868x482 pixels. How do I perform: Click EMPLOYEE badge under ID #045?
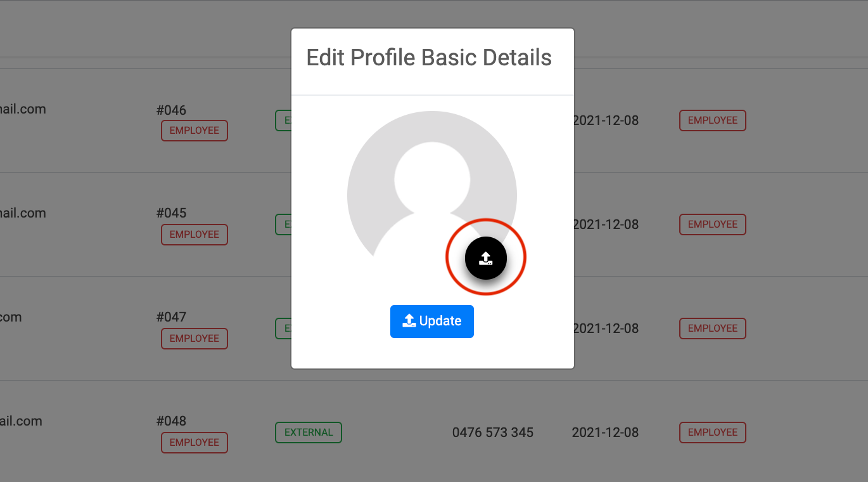[195, 235]
